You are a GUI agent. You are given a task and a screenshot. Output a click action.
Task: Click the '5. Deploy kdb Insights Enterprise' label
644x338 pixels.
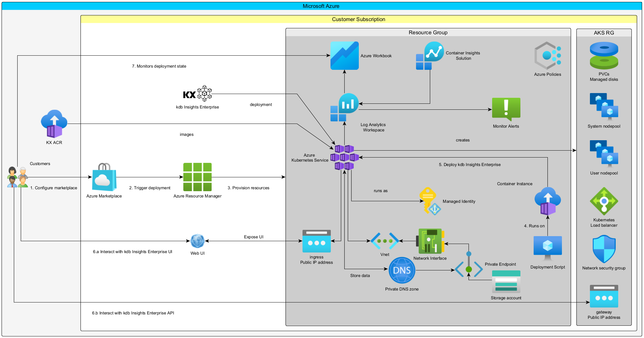pyautogui.click(x=469, y=165)
